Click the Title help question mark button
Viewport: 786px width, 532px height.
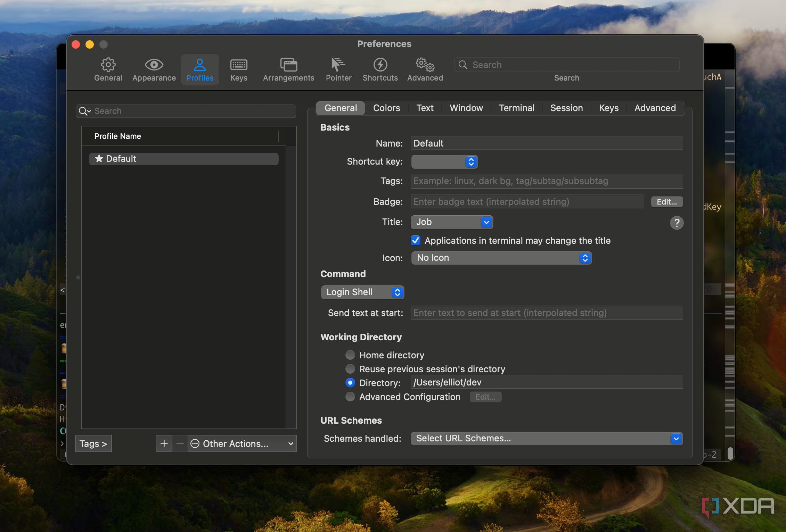click(x=677, y=223)
